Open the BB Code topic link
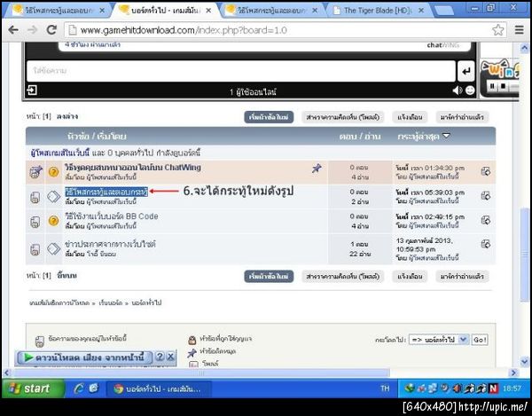The image size is (532, 416). pyautogui.click(x=112, y=216)
